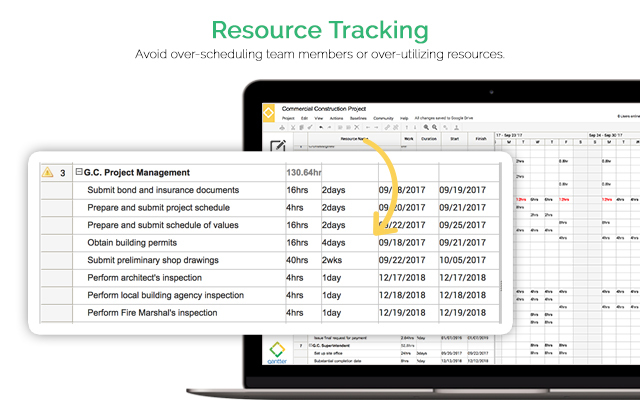The height and width of the screenshot is (400, 640).
Task: Open the Actions menu
Action: (x=335, y=118)
